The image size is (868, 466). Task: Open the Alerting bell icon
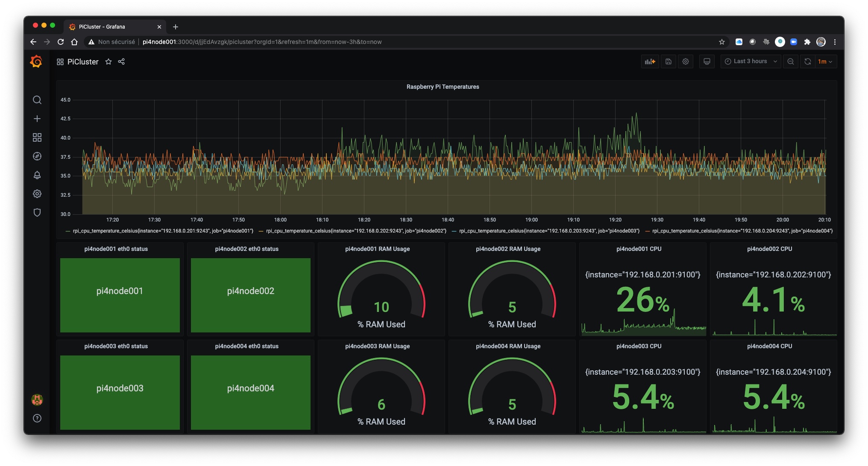[37, 175]
